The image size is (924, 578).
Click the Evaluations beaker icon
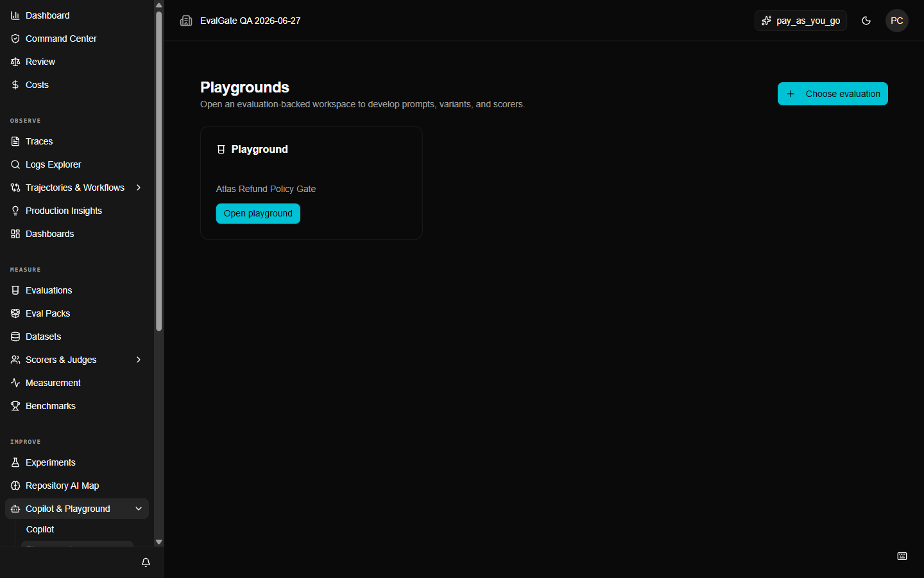click(15, 290)
